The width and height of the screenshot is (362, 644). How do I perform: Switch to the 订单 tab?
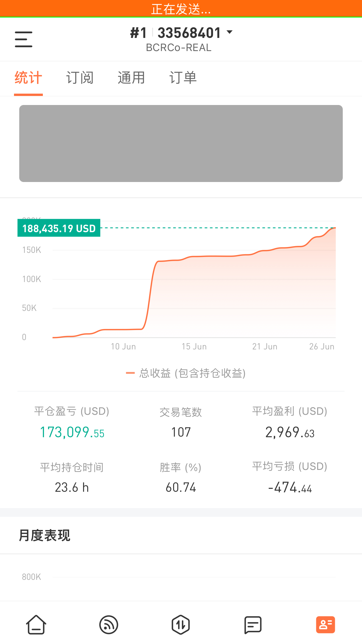(183, 78)
